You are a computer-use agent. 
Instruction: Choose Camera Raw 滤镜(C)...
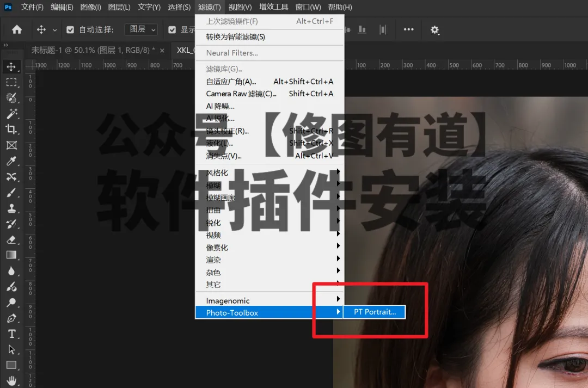(269, 94)
